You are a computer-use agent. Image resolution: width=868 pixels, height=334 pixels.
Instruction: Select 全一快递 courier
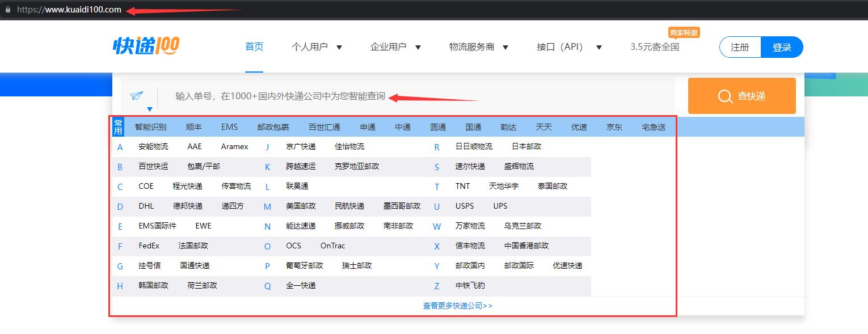(x=301, y=285)
